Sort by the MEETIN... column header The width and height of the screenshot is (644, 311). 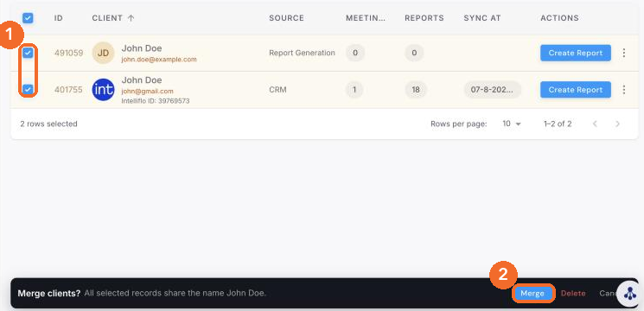366,18
